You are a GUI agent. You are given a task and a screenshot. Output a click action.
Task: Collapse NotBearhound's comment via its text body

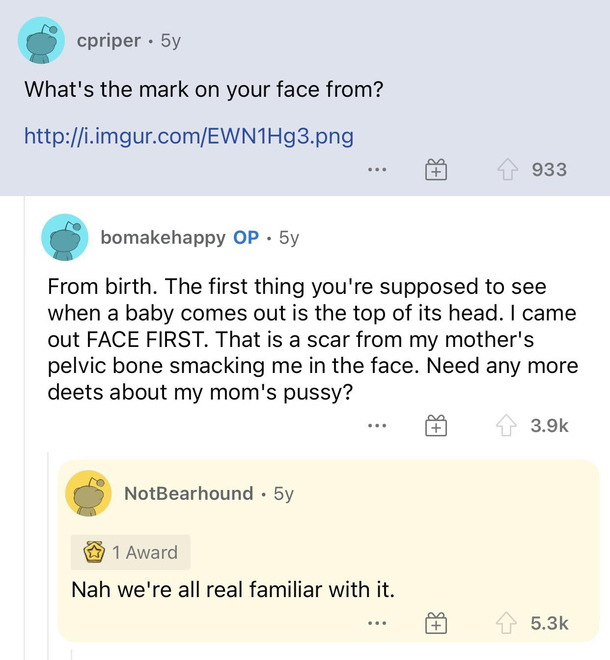(x=233, y=590)
